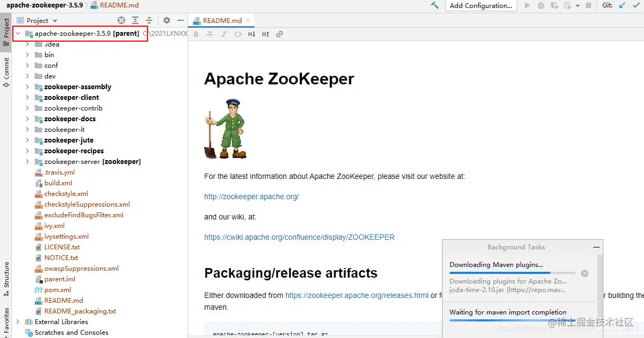Expand the zookeeper-docs module
The width and height of the screenshot is (644, 338).
pos(28,119)
